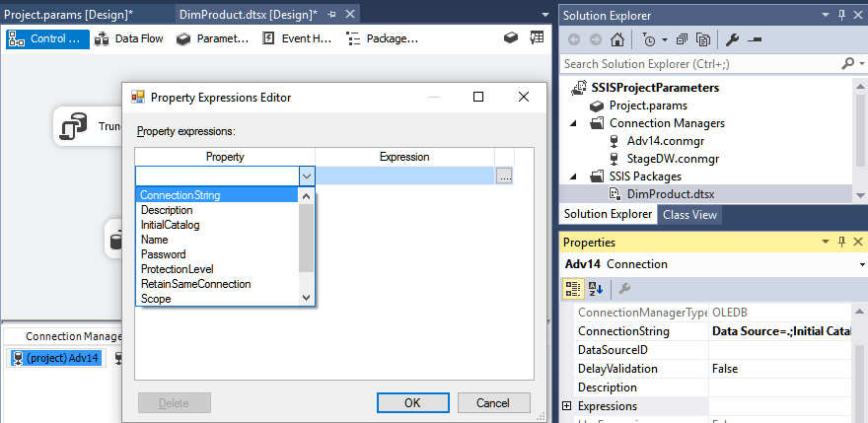Click the Cancel button
This screenshot has height=423, width=868.
tap(492, 402)
